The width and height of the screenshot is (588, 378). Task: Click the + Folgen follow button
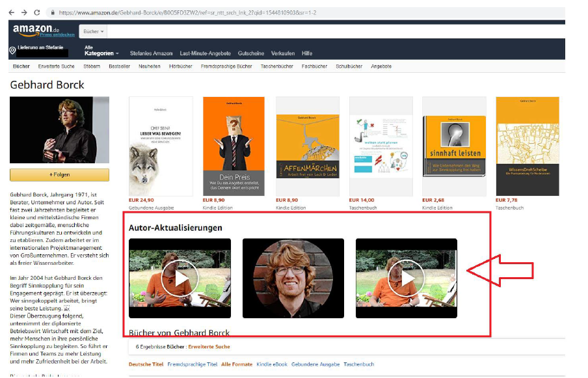pyautogui.click(x=59, y=175)
